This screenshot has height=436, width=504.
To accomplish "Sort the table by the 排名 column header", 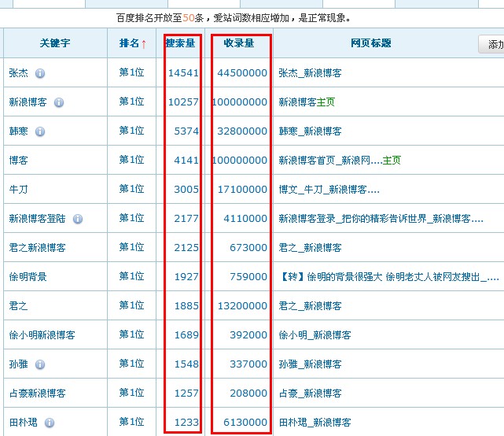I will [132, 44].
